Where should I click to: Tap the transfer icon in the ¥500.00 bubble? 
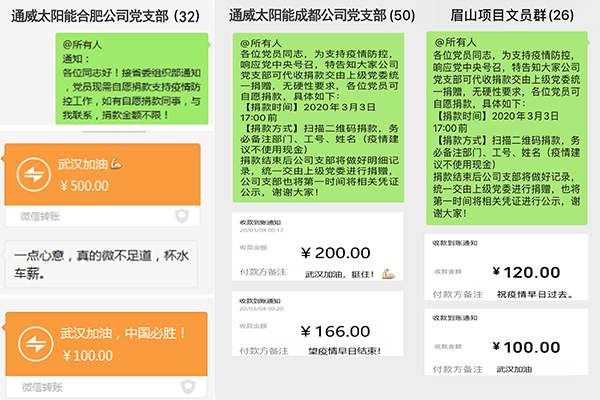tap(34, 175)
